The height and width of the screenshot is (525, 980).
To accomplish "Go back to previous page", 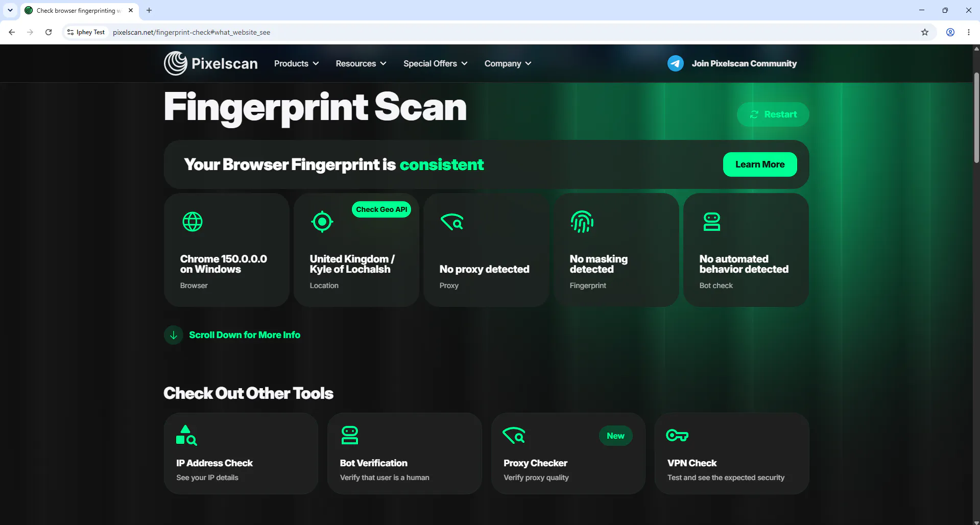I will point(12,32).
